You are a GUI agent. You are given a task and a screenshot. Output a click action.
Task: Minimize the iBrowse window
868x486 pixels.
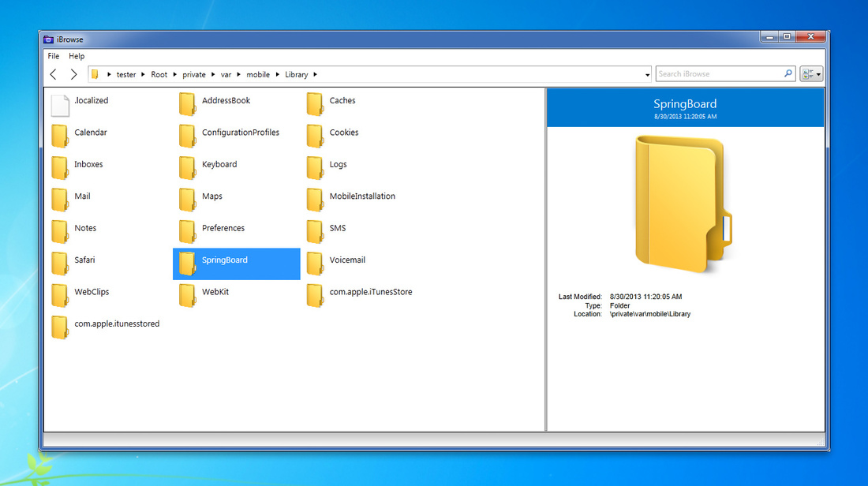[769, 36]
